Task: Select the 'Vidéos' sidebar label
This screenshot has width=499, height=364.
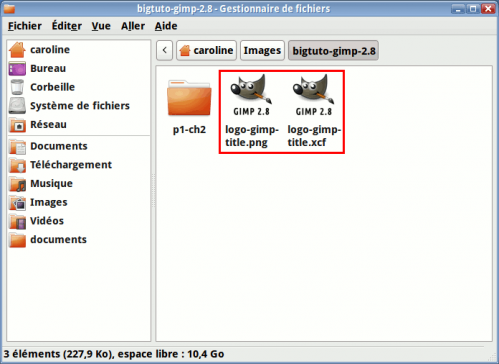Action: (x=47, y=221)
